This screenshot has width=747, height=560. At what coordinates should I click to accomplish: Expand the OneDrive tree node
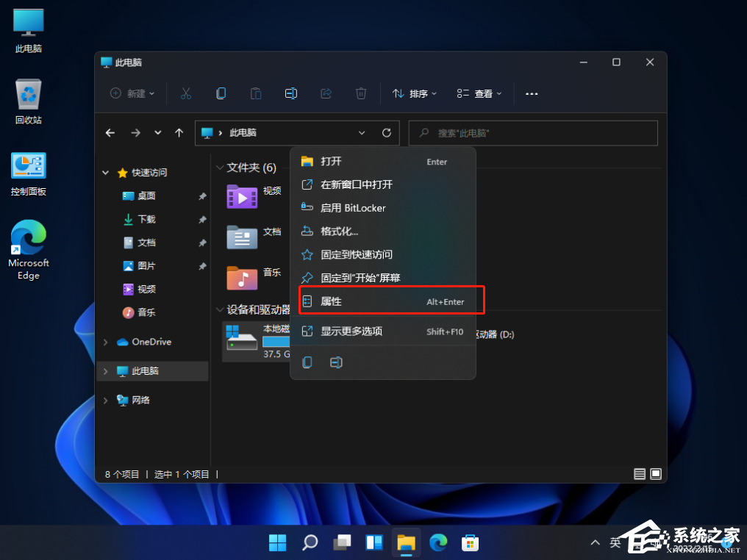click(x=106, y=342)
